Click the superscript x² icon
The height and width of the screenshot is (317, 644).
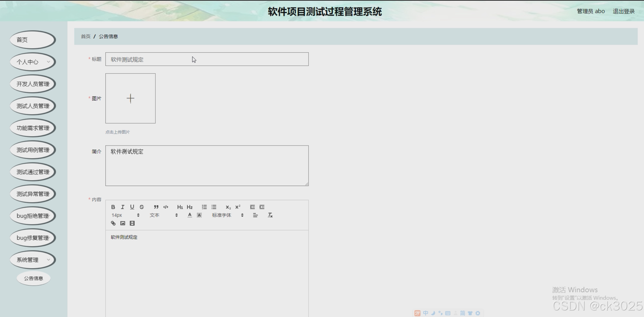237,207
